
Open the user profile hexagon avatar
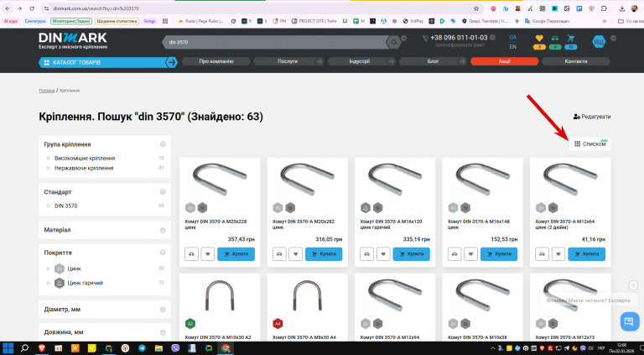599,41
